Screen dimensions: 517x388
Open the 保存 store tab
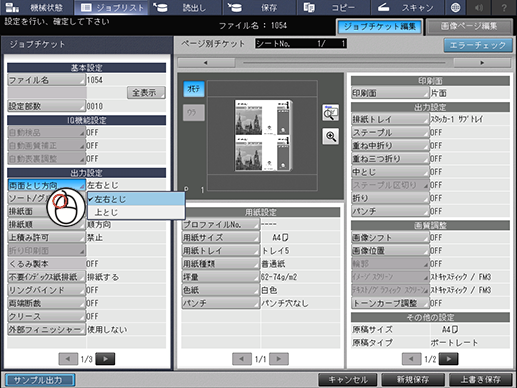pyautogui.click(x=260, y=7)
